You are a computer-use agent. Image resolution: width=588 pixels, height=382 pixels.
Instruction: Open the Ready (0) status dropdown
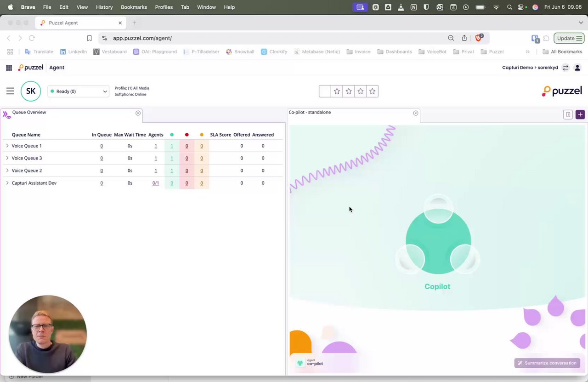pos(79,91)
